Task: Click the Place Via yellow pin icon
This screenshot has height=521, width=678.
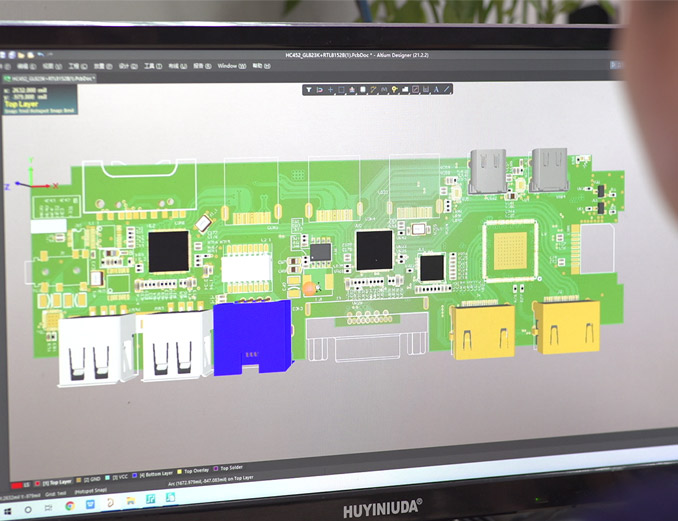Action: coord(395,89)
